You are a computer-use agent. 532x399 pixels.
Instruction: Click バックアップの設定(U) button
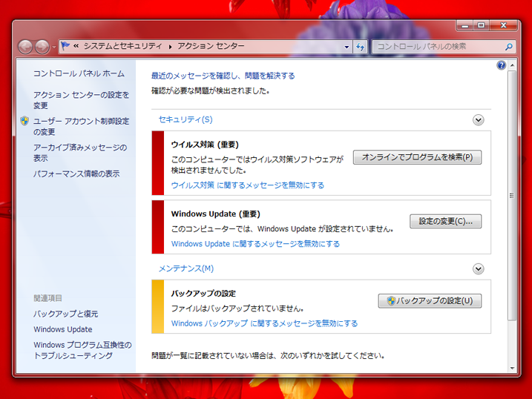click(430, 301)
